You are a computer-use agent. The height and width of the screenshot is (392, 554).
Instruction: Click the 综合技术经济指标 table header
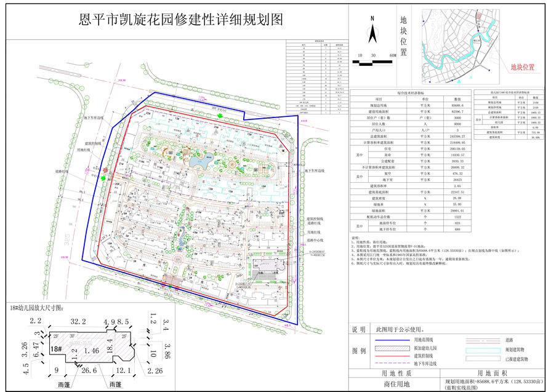tap(410, 91)
